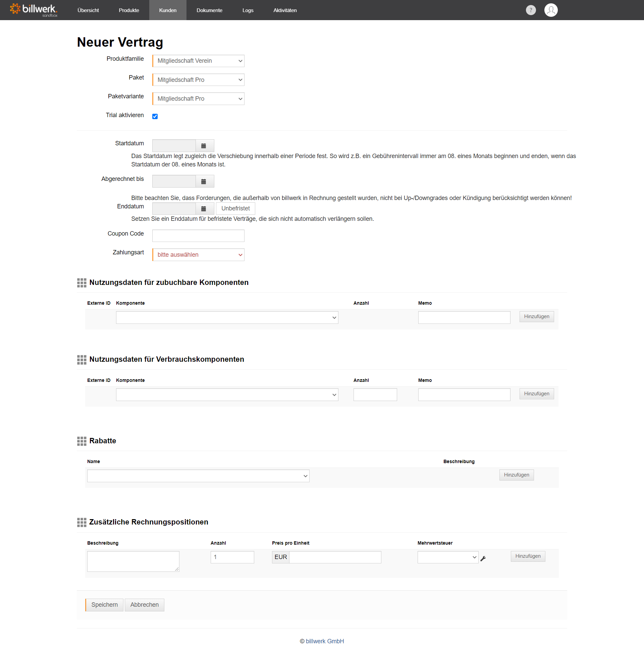Open the user profile avatar icon

point(551,10)
